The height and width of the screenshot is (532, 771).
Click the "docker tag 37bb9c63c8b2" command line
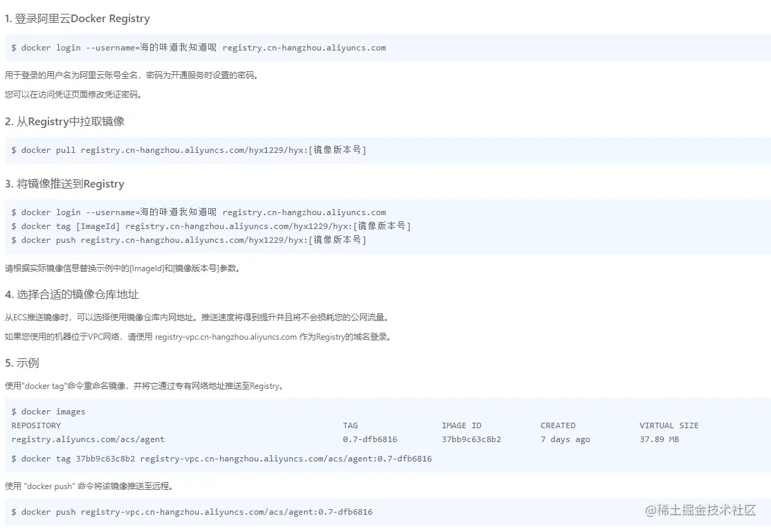[221, 458]
